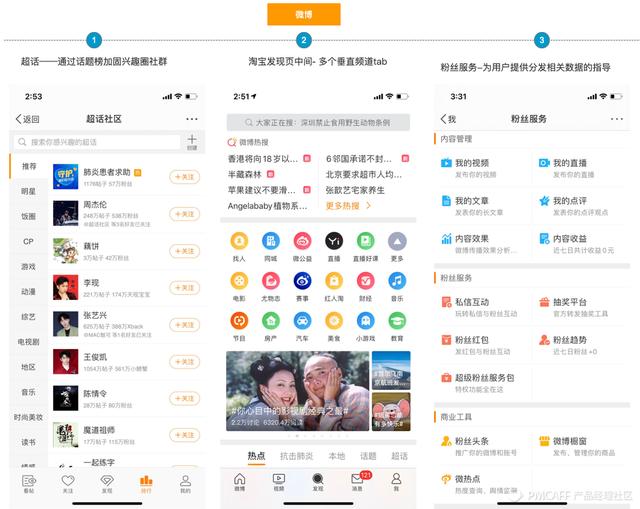
Task: Follow 王俊凯 with +关注
Action: click(x=184, y=362)
